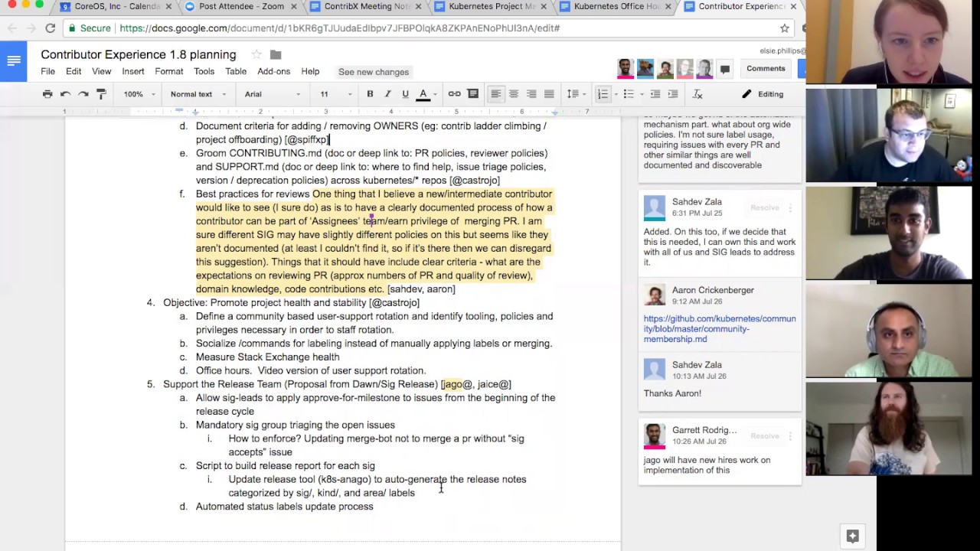Screen dimensions: 980x551
Task: Open the Edit menu
Action: click(x=73, y=72)
